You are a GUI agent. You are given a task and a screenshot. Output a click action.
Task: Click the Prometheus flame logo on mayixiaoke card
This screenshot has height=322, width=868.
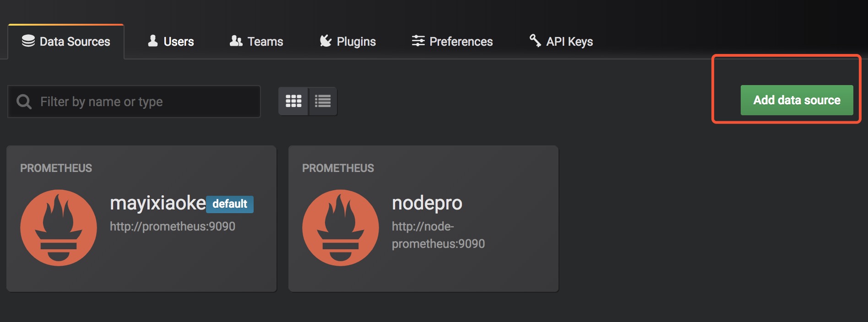pyautogui.click(x=59, y=228)
